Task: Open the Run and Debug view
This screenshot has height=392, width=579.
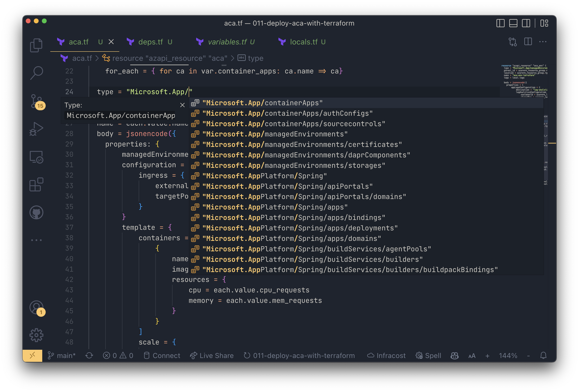Action: [36, 129]
